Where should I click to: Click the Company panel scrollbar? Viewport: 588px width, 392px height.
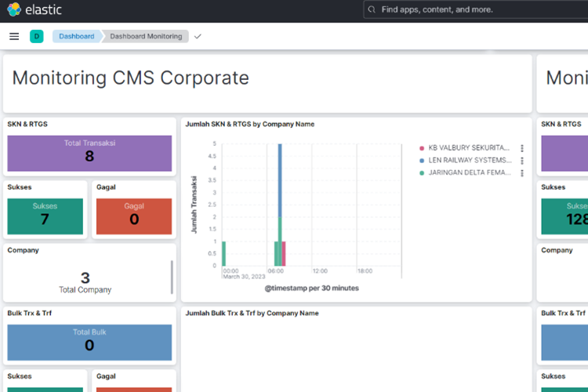tap(172, 277)
